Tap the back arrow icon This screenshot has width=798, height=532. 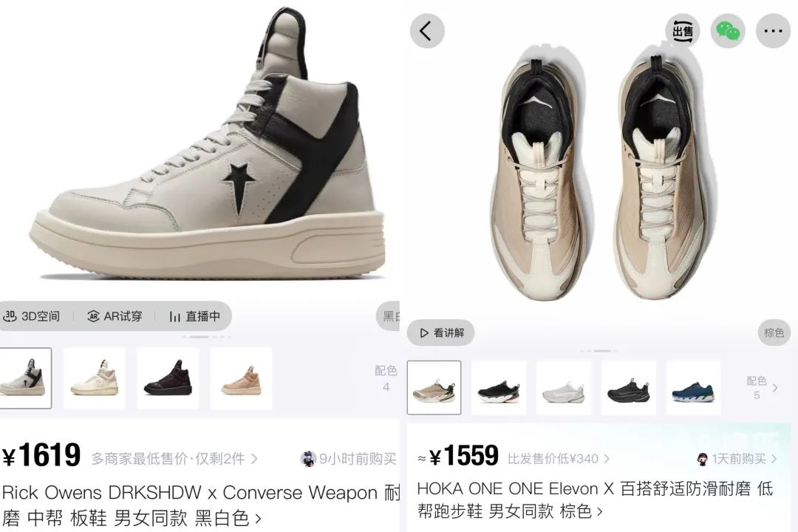[427, 31]
